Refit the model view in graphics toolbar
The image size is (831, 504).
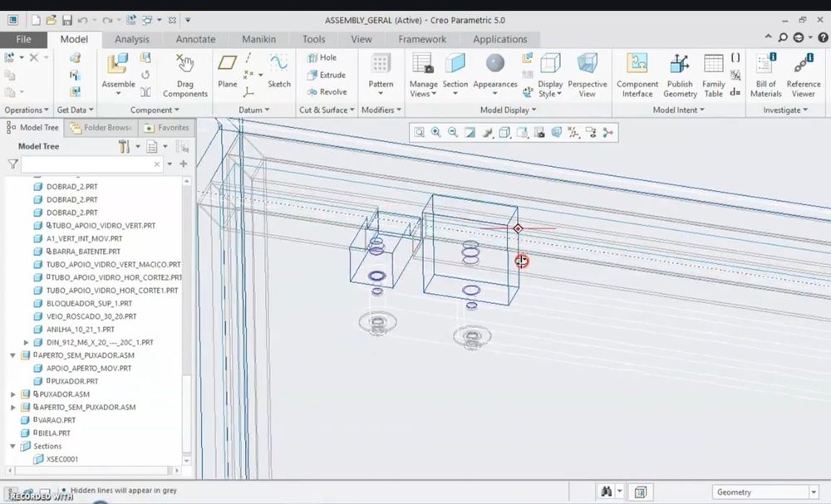[419, 132]
